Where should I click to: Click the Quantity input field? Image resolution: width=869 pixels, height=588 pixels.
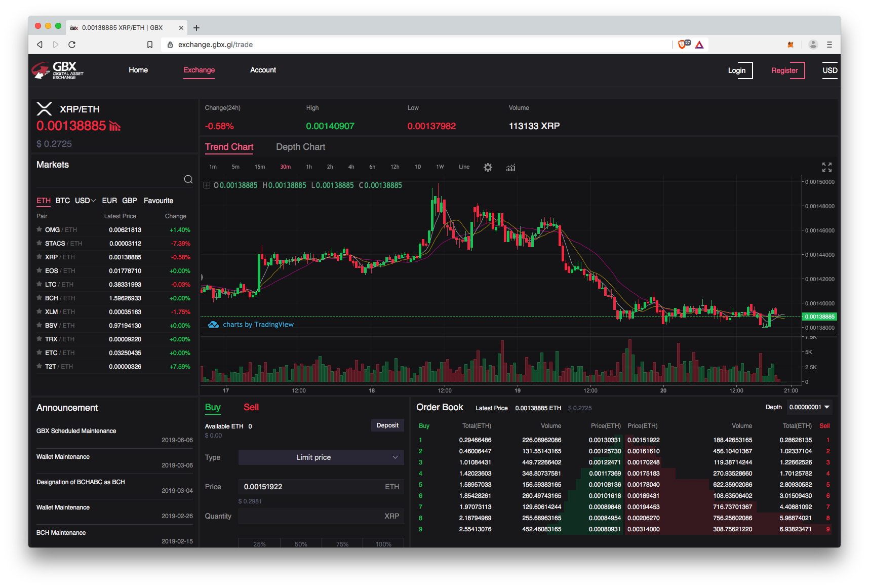tap(321, 516)
